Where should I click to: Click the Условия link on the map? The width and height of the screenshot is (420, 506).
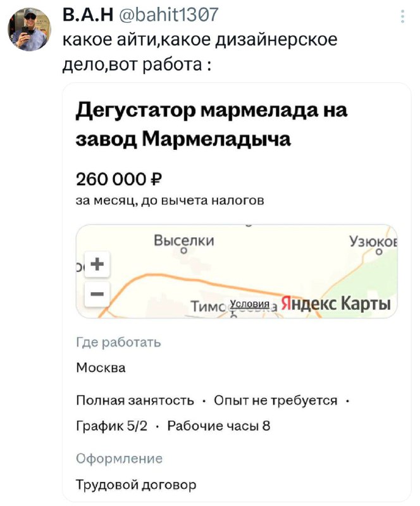click(x=250, y=304)
